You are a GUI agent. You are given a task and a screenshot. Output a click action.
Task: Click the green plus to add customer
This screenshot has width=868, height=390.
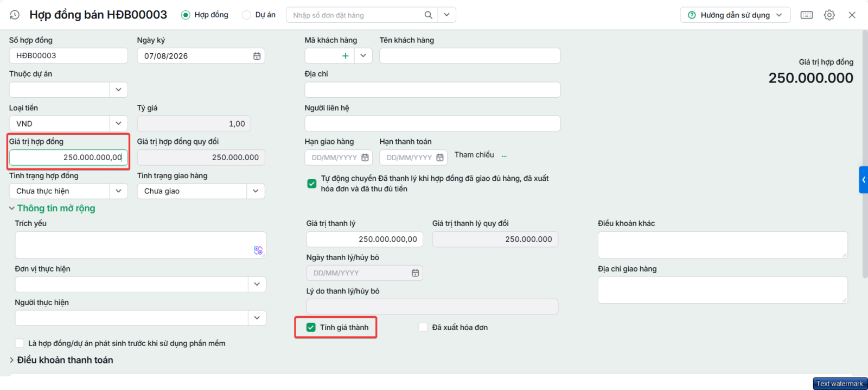(x=345, y=56)
